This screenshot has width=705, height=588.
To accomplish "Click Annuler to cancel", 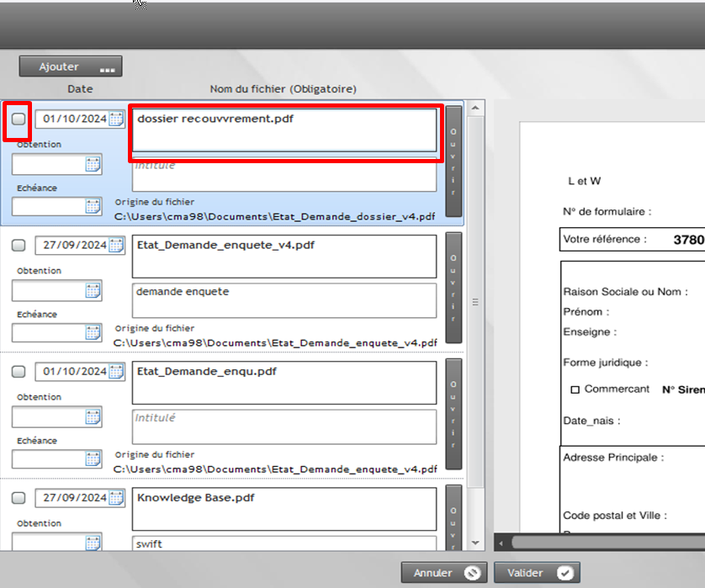I will pos(444,573).
